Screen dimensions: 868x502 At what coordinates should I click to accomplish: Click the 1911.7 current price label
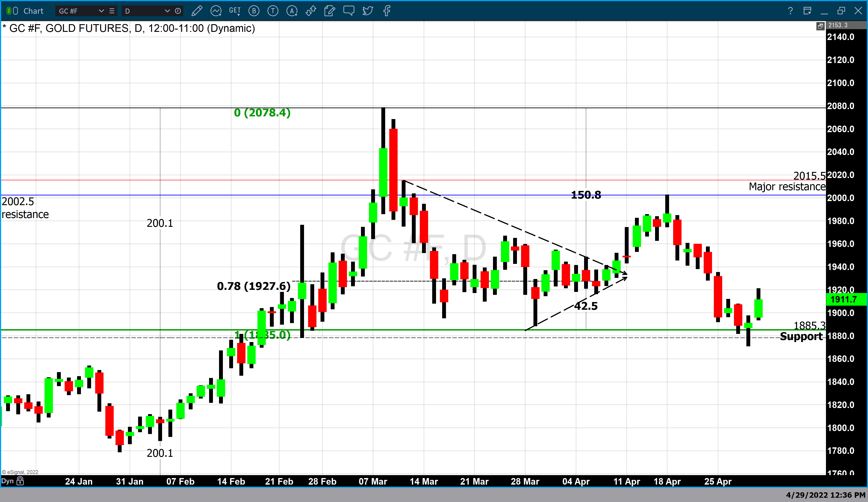click(846, 299)
